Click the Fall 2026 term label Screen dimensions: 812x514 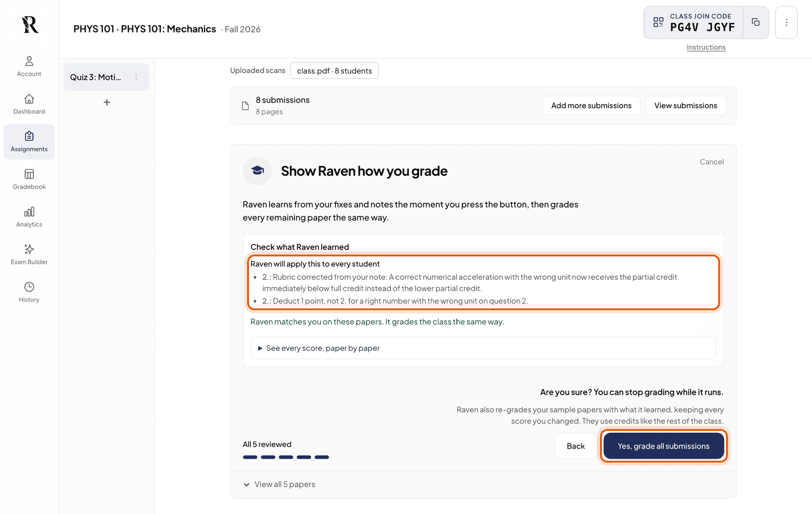point(243,29)
